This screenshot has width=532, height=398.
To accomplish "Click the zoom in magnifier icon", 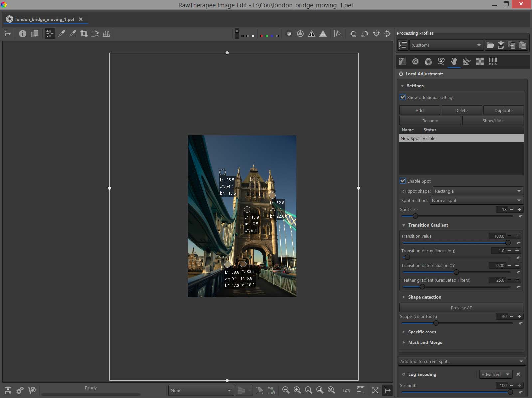I will pos(297,390).
